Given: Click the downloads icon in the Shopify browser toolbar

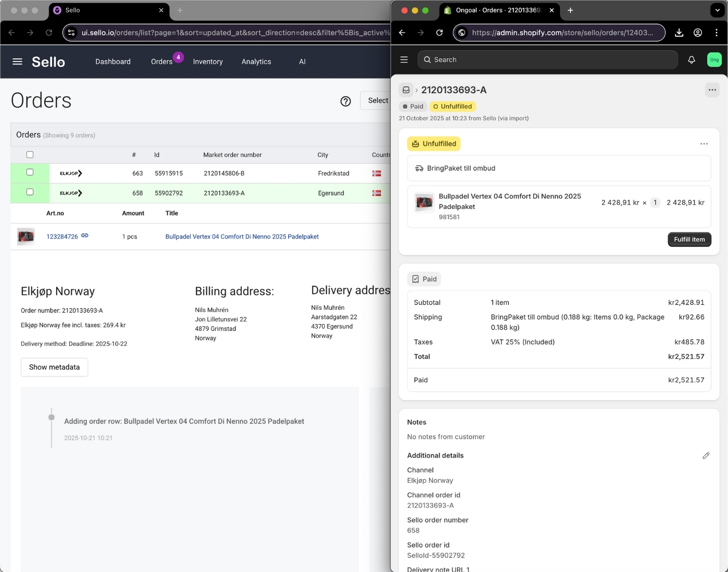Looking at the screenshot, I should point(679,32).
